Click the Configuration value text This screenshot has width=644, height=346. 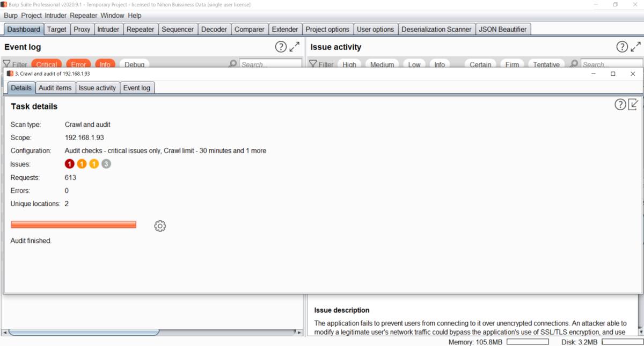coord(165,151)
